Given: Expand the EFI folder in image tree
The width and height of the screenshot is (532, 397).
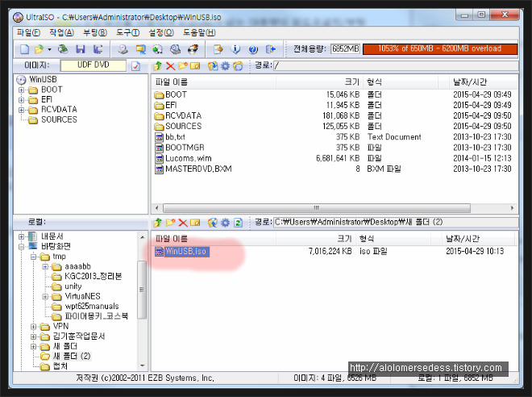Looking at the screenshot, I should pyautogui.click(x=22, y=100).
